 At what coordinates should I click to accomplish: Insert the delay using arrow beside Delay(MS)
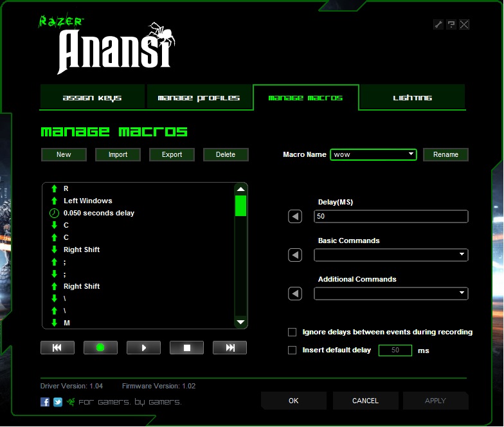294,216
